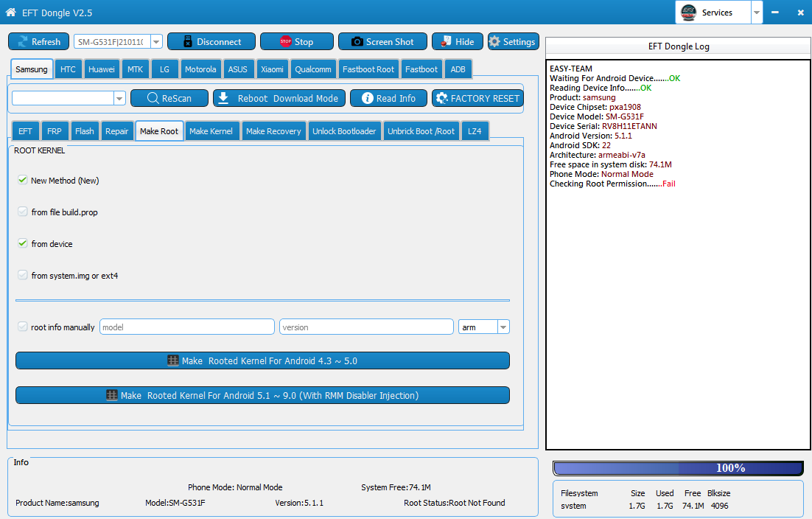Click the ReScan magnifier icon

tap(153, 98)
